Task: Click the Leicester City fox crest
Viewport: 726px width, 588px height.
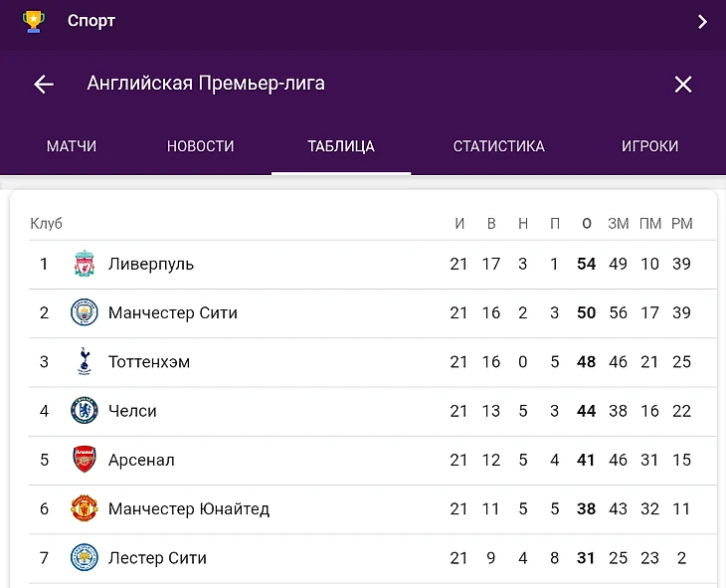Action: (85, 557)
